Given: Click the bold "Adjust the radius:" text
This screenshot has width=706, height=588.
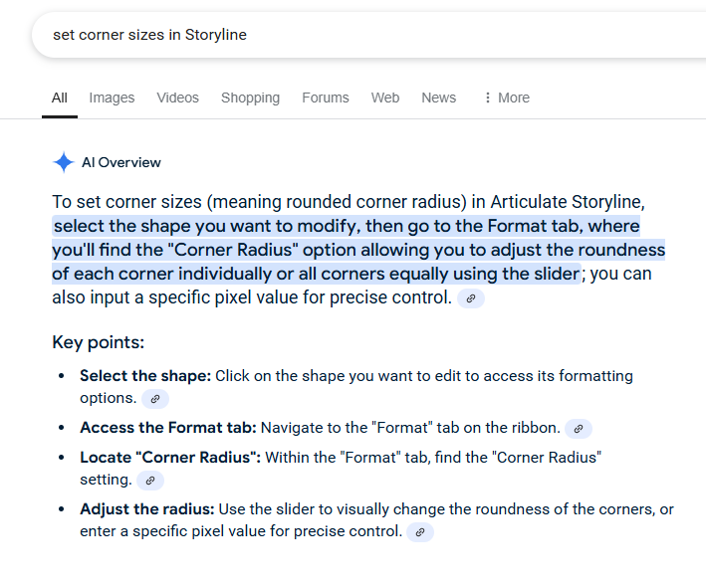Looking at the screenshot, I should click(x=147, y=509).
